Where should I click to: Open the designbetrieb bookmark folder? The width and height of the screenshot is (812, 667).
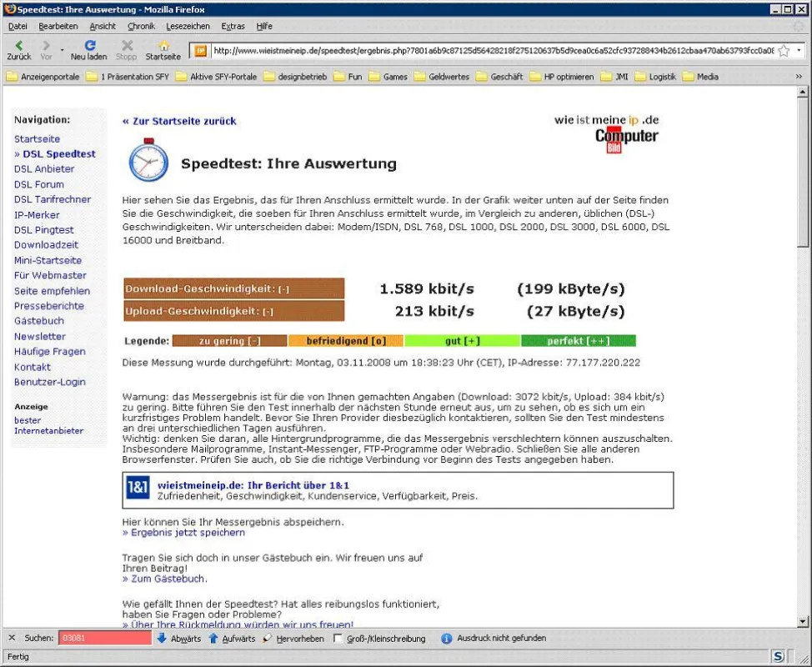pyautogui.click(x=295, y=77)
